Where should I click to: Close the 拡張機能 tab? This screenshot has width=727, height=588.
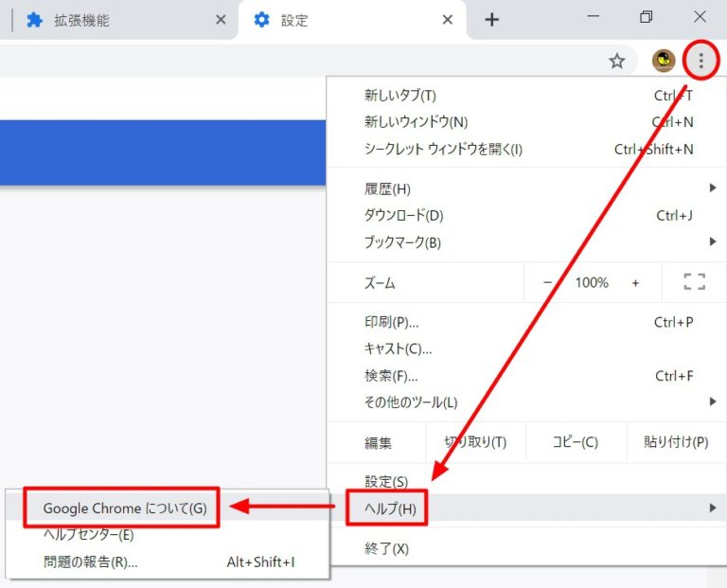click(221, 20)
